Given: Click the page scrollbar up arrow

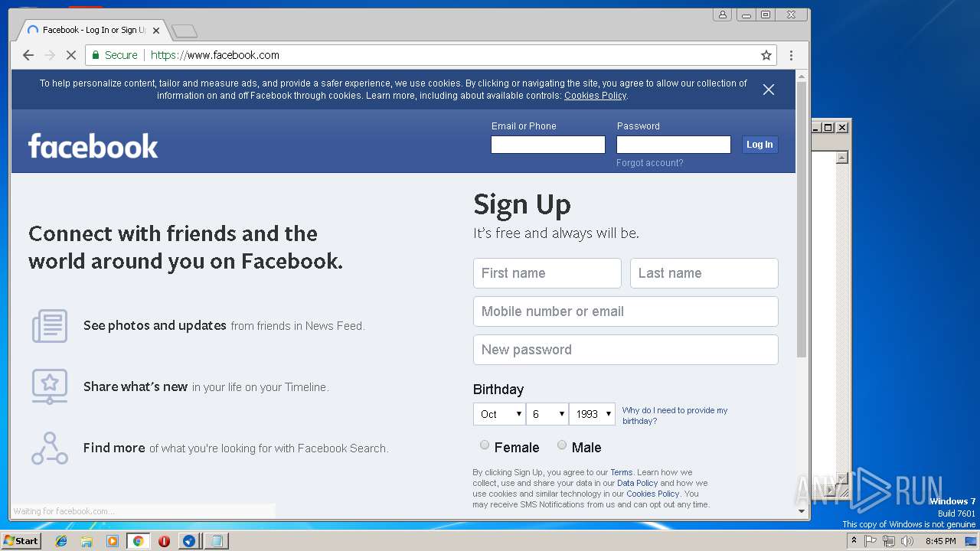Looking at the screenshot, I should (x=802, y=76).
